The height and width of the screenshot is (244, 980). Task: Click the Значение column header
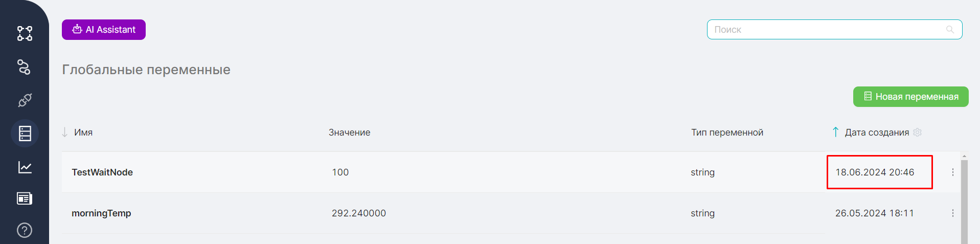coord(350,132)
